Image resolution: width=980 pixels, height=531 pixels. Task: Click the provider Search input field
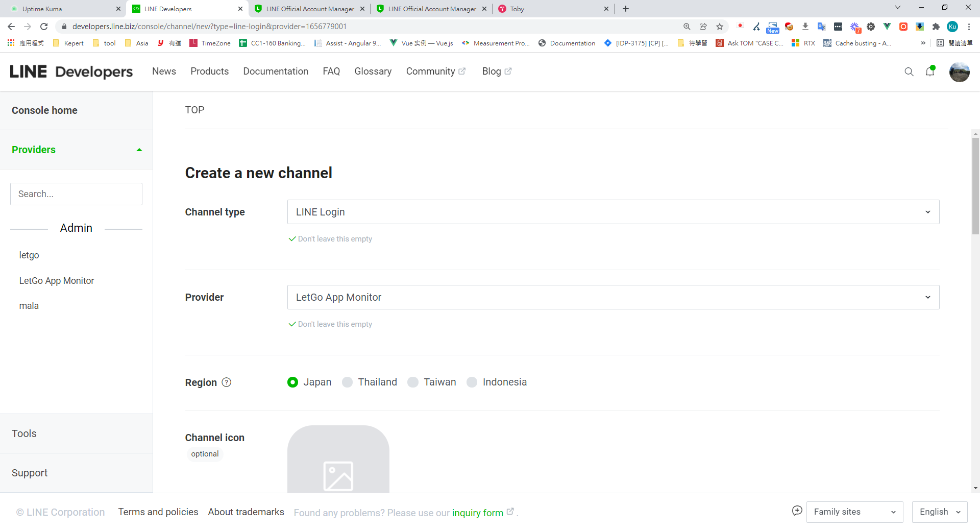[x=76, y=194]
